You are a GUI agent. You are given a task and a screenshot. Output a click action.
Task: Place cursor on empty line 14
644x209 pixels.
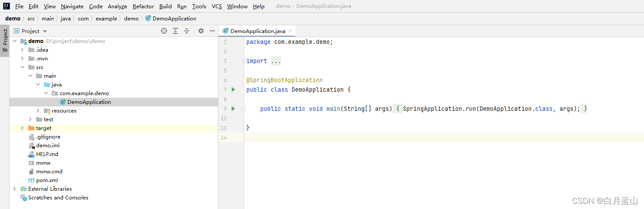pyautogui.click(x=444, y=137)
